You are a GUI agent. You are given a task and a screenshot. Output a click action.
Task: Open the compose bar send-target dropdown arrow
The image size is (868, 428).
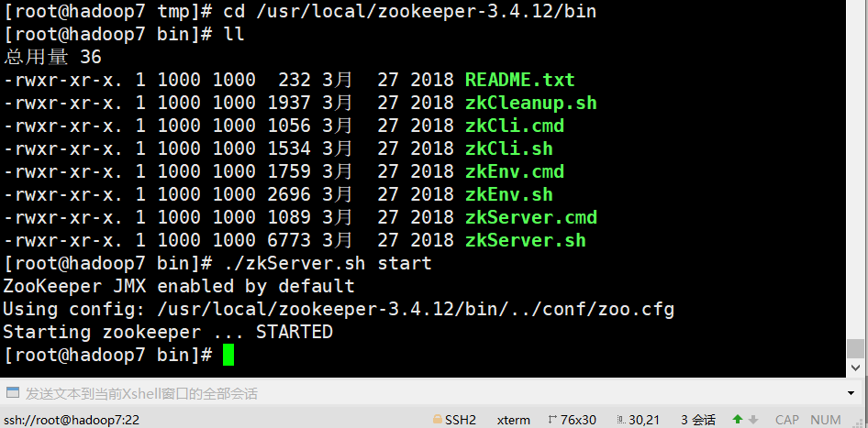point(851,393)
